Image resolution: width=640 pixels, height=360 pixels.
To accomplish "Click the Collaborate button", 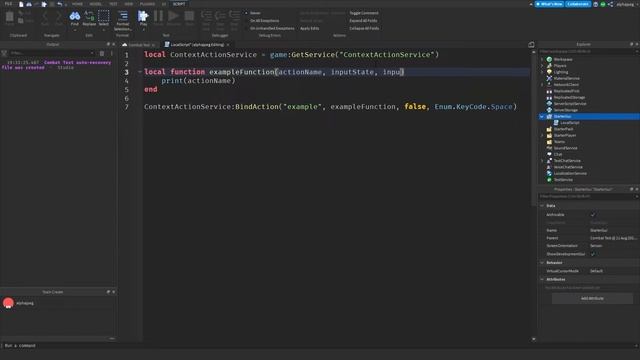I will click(x=578, y=4).
